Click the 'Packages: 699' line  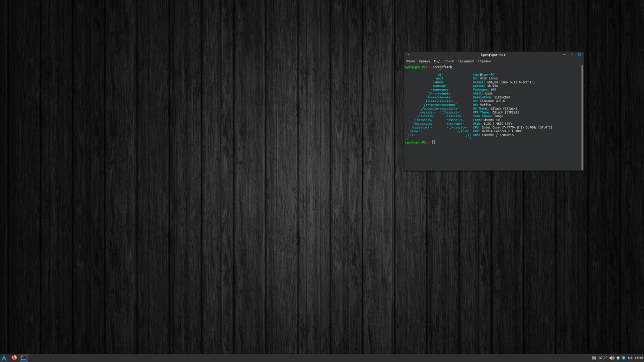(485, 89)
